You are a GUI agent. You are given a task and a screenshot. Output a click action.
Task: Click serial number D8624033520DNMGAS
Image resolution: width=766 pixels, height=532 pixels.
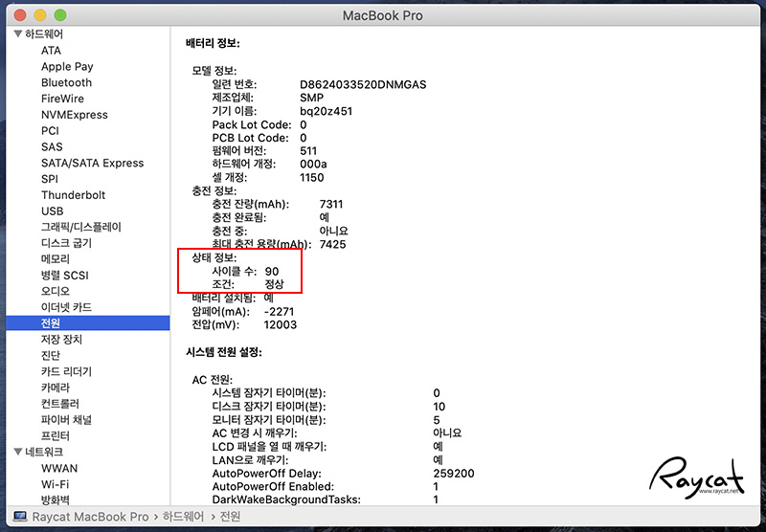click(363, 84)
